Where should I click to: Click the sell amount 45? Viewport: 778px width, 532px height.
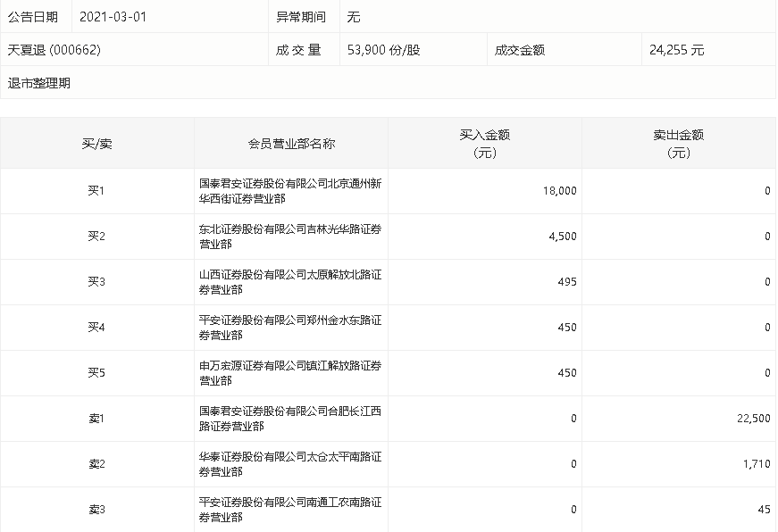coord(764,511)
